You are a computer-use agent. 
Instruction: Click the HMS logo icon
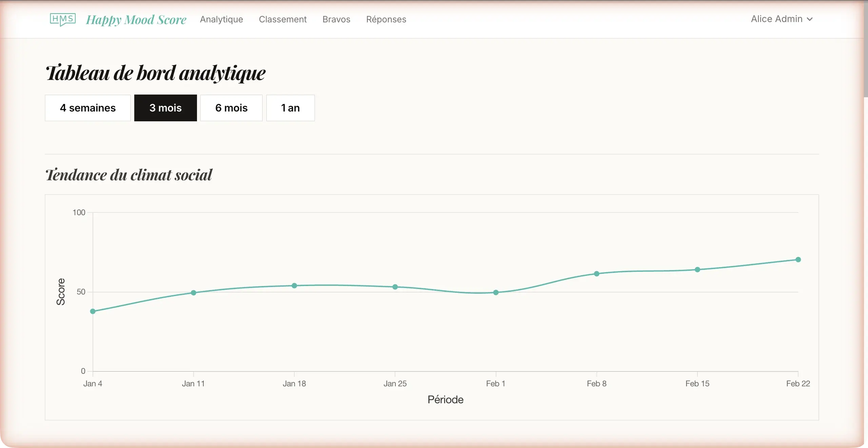tap(62, 19)
